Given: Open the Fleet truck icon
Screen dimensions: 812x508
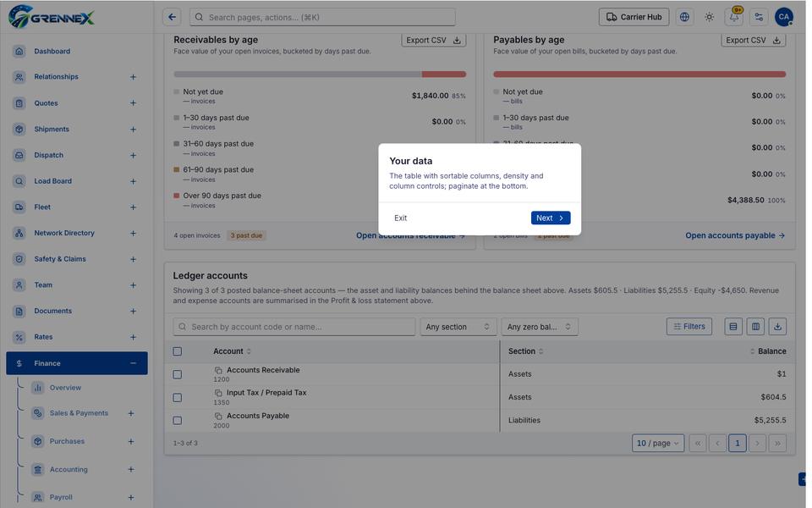Looking at the screenshot, I should coord(19,207).
